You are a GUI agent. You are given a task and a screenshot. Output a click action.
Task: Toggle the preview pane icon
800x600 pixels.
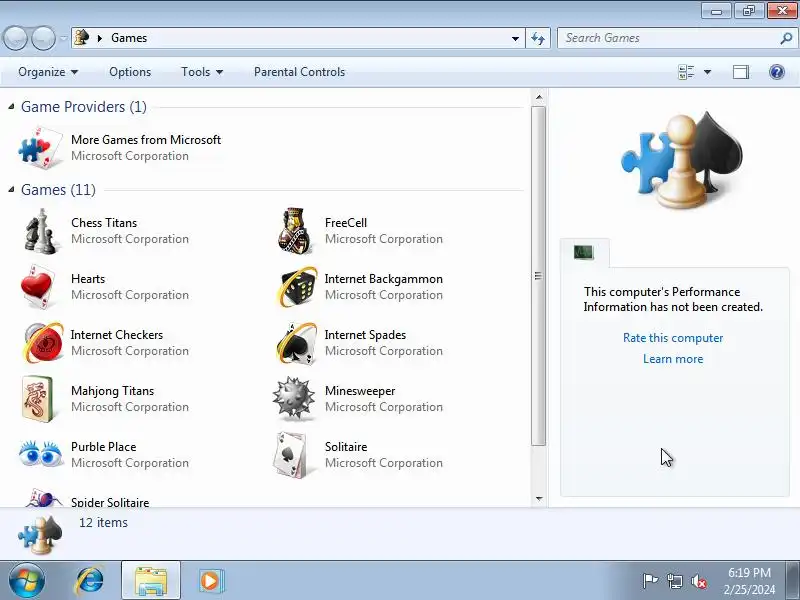741,72
